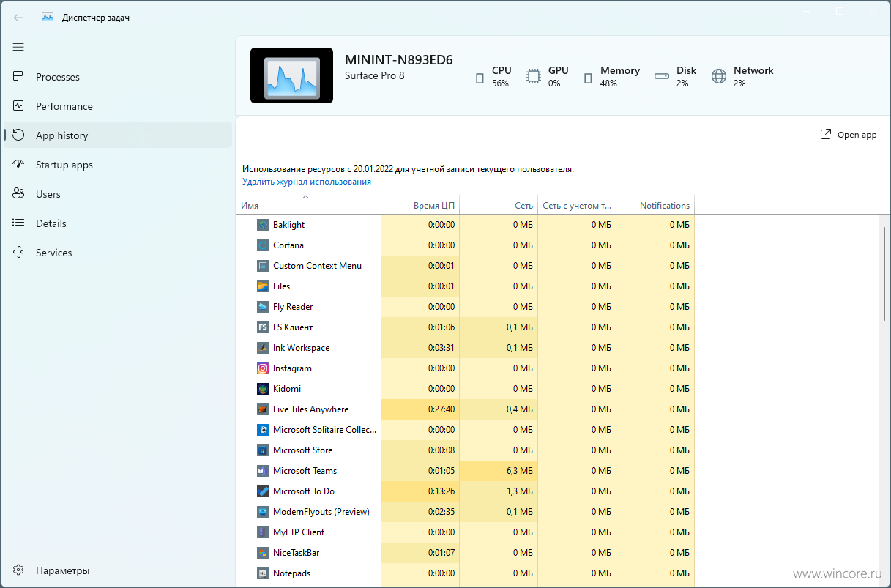The height and width of the screenshot is (588, 891).
Task: Go to Startup apps page
Action: pos(118,165)
